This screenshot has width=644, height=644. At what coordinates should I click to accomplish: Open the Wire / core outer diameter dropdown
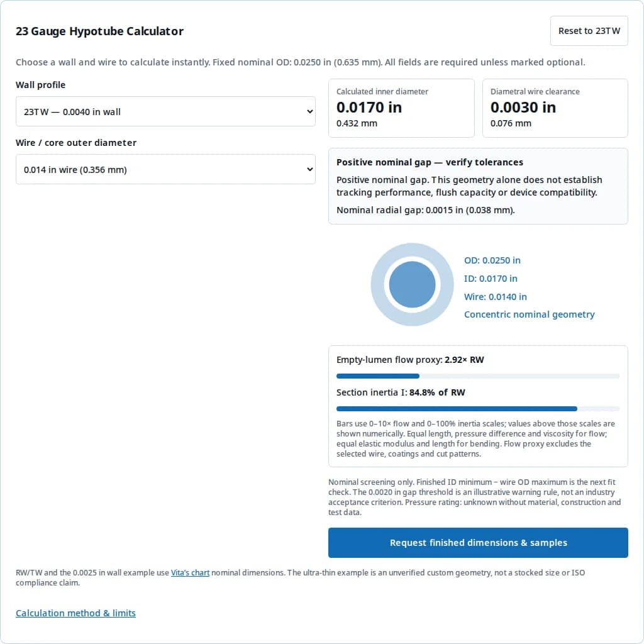tap(165, 169)
